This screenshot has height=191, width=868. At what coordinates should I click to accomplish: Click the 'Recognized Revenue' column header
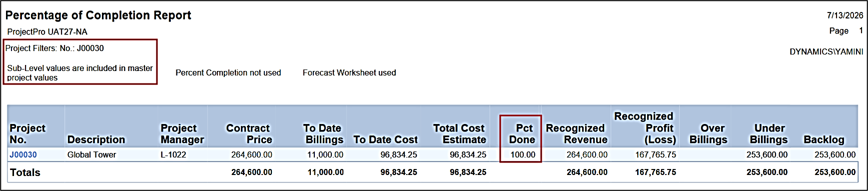pos(577,134)
